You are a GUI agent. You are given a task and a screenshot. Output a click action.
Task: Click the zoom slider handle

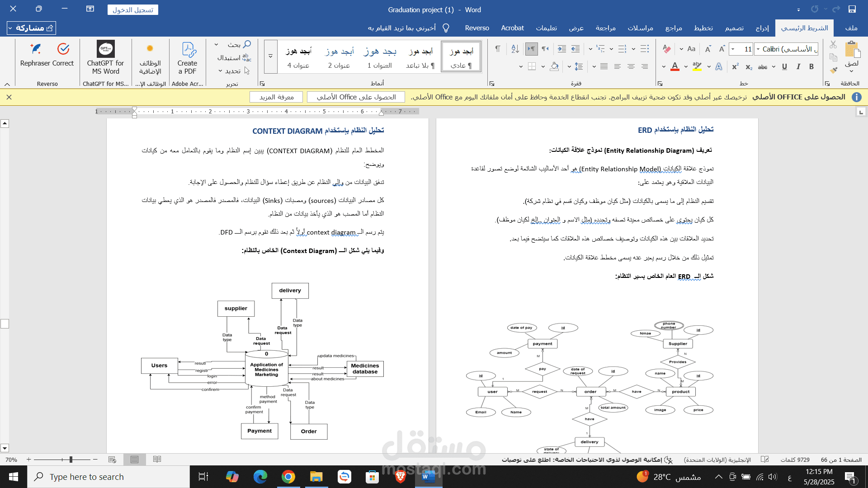[x=71, y=460]
